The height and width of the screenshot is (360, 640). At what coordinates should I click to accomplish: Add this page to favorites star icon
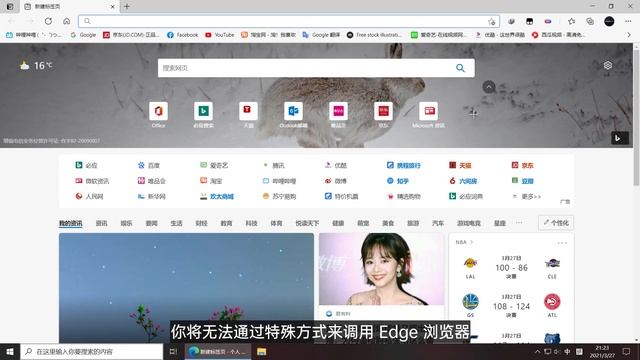coord(491,22)
